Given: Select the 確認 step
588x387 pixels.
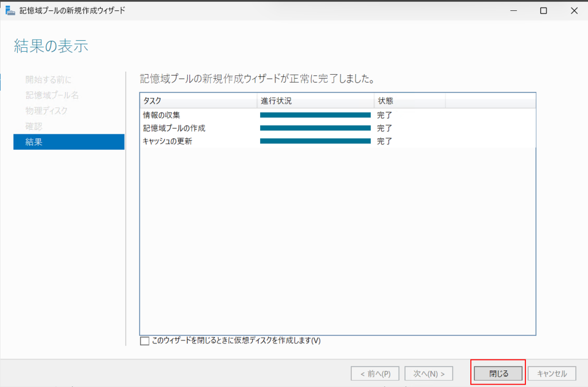Looking at the screenshot, I should (34, 126).
